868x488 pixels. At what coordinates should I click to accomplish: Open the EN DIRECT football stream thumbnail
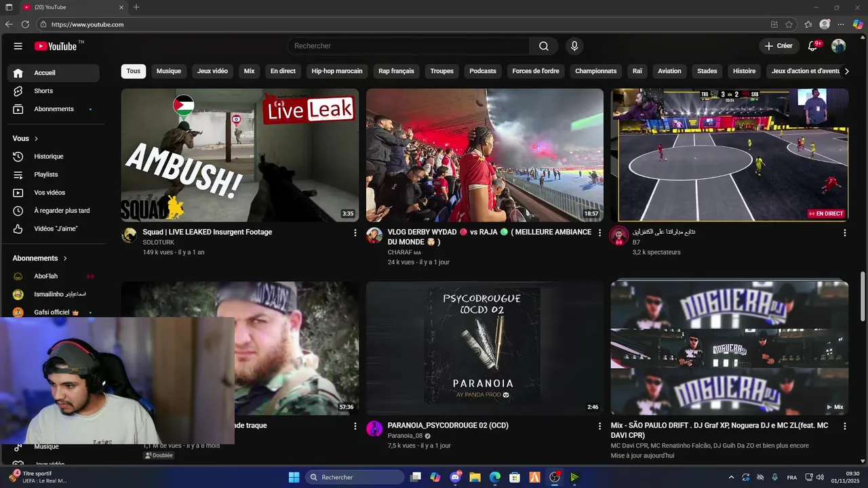pos(730,155)
